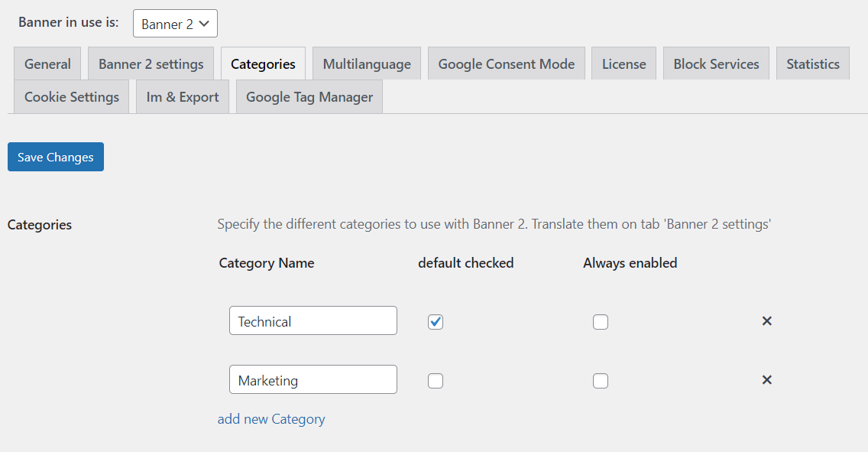The image size is (868, 452).
Task: Open the Cookie Settings tab
Action: click(x=71, y=96)
